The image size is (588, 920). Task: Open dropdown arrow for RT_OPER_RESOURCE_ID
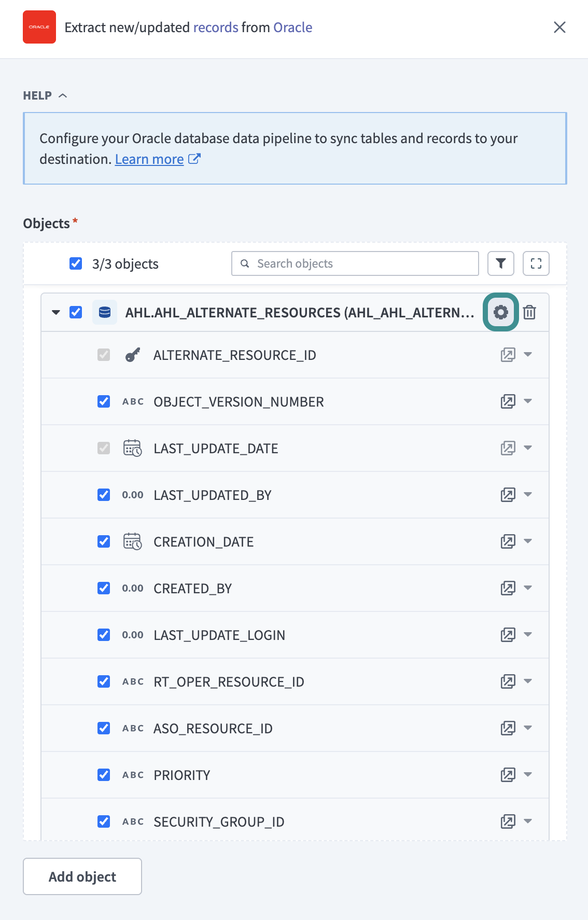tap(528, 681)
